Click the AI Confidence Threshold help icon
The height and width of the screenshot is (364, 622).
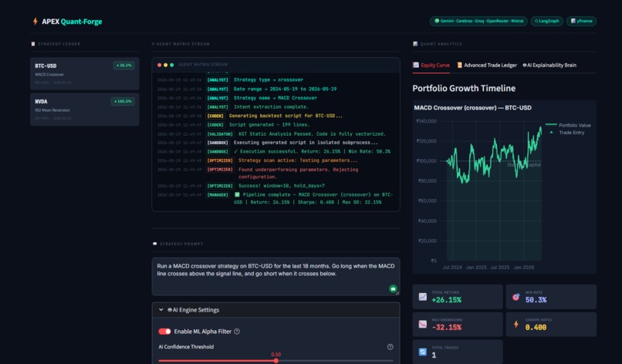[x=390, y=347]
